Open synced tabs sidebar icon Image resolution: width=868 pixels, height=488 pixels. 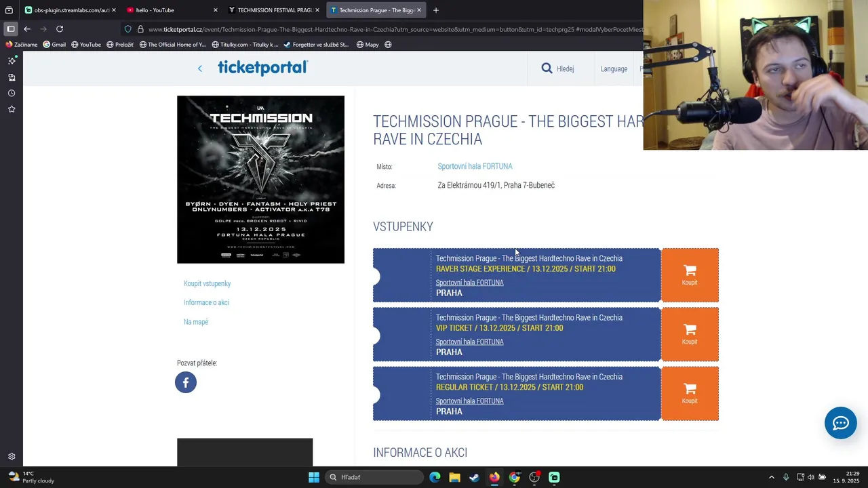[x=12, y=77]
